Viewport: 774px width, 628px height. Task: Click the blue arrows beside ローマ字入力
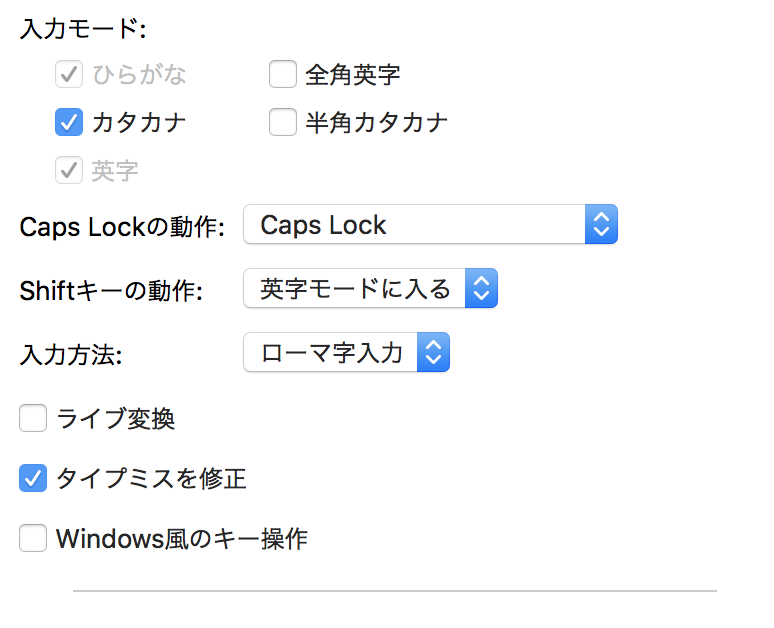433,352
